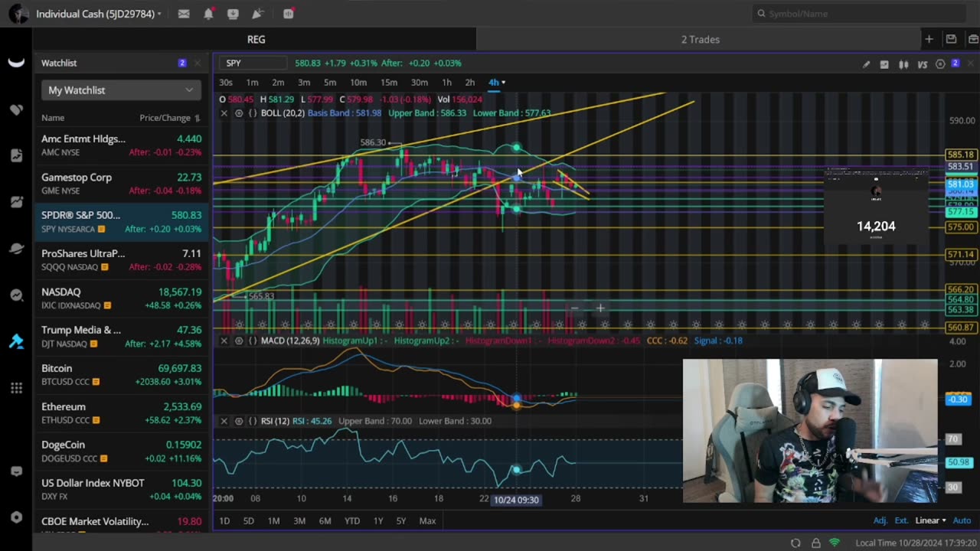
Task: Open the planet explore icon in sidebar
Action: click(x=16, y=249)
